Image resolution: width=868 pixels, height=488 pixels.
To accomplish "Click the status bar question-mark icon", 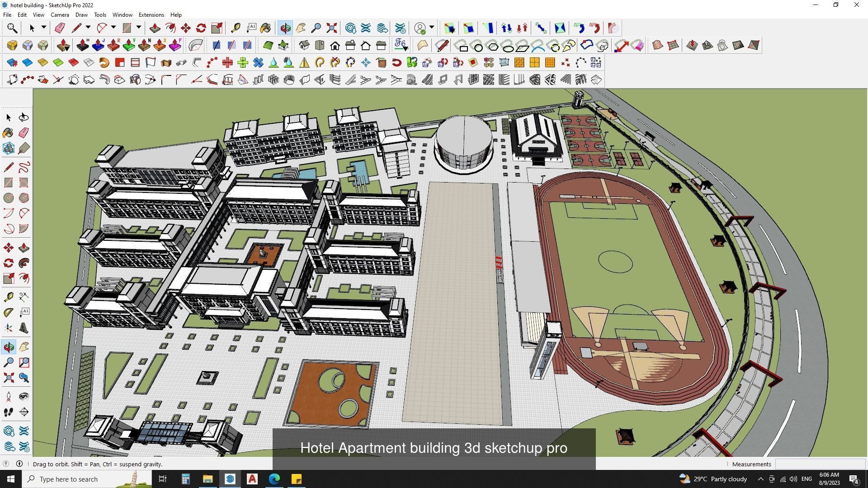I will [x=6, y=464].
